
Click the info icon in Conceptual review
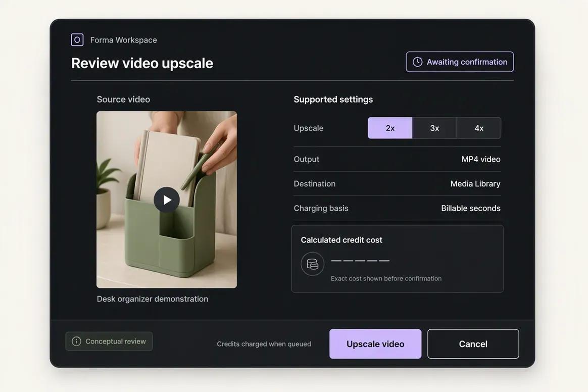coord(76,341)
